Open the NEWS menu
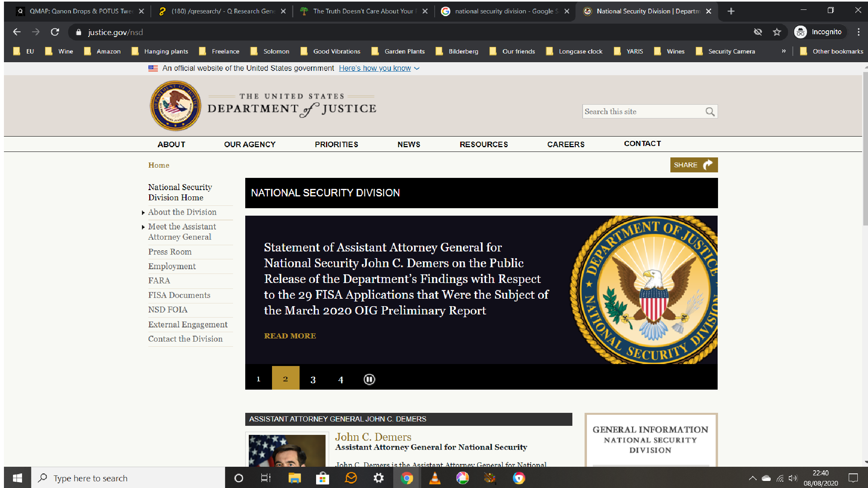Screen dimensions: 868x488 409,144
